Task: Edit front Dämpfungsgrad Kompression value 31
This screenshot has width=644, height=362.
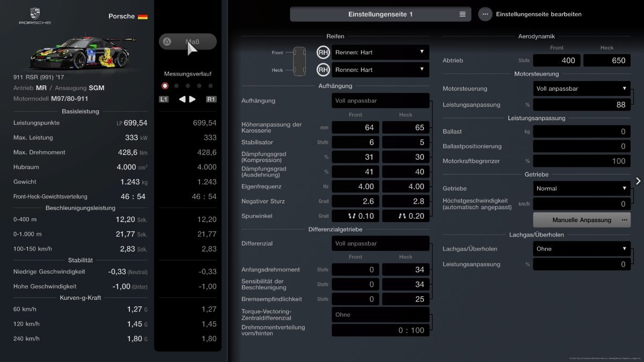Action: 355,157
